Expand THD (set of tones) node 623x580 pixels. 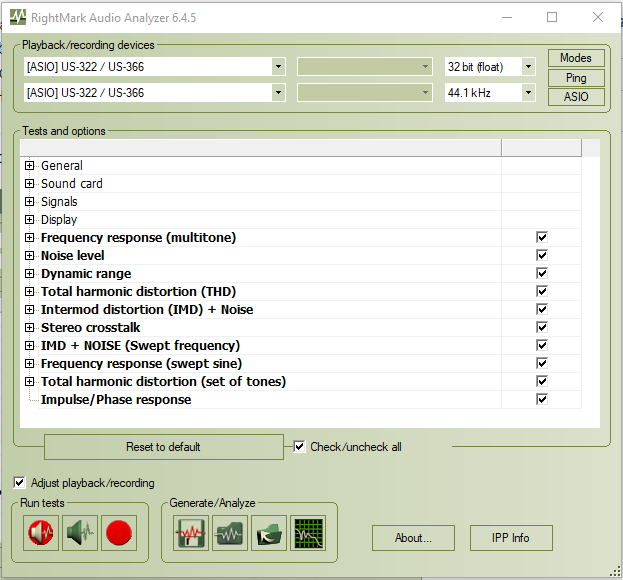point(29,381)
